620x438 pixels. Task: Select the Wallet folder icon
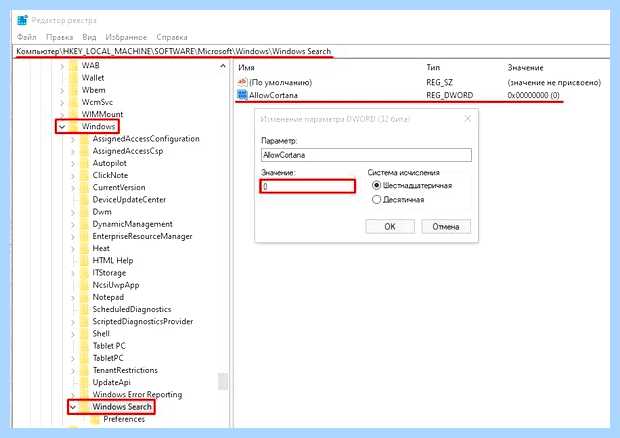pos(74,78)
